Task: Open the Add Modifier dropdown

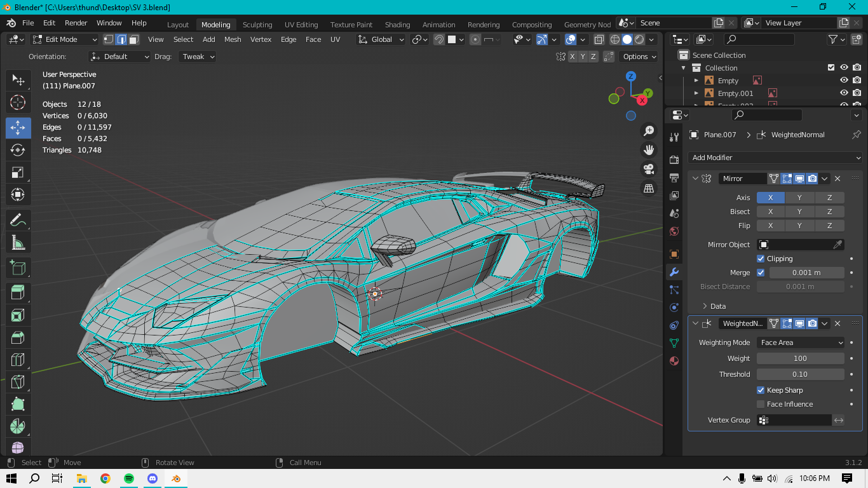Action: 775,158
